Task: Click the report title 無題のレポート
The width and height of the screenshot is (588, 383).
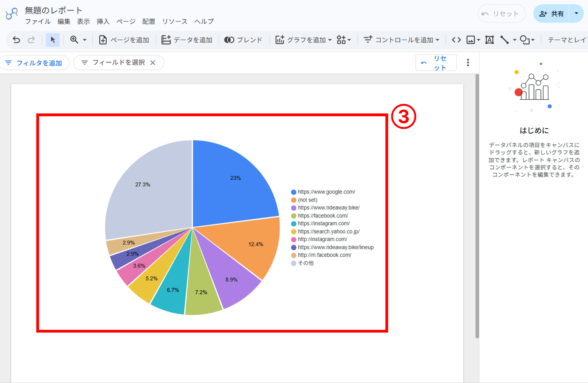Action: click(x=54, y=10)
